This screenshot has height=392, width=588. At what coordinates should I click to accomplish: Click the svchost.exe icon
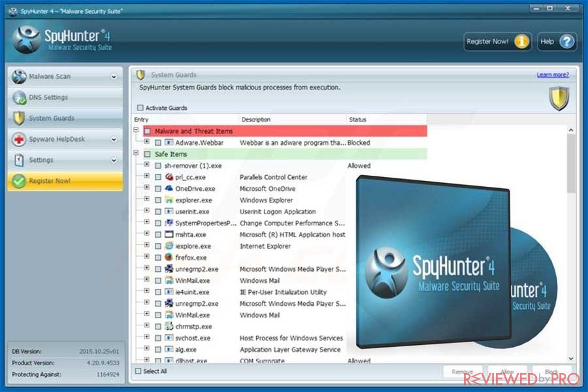pyautogui.click(x=169, y=338)
